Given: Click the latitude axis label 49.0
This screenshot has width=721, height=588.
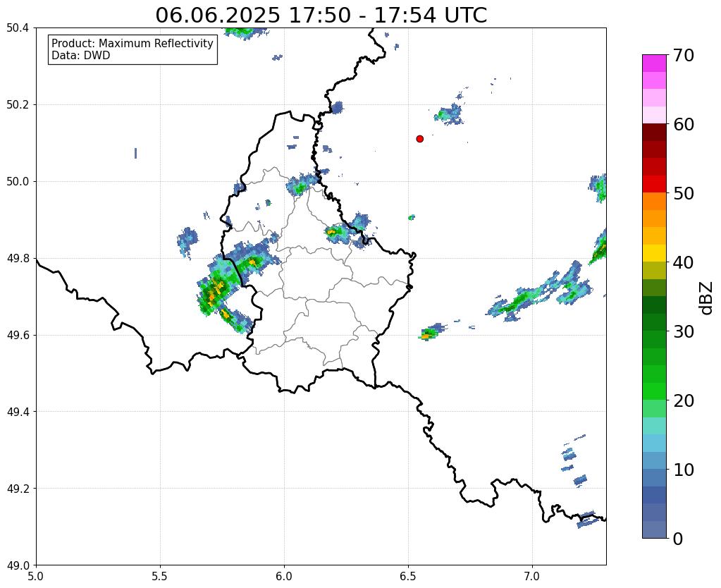Looking at the screenshot, I should click(x=18, y=565).
